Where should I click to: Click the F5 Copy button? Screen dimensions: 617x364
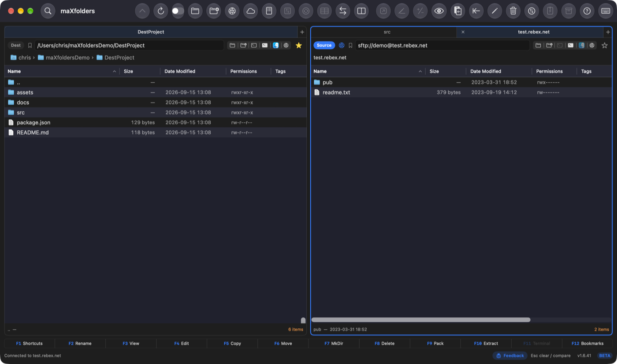point(232,343)
